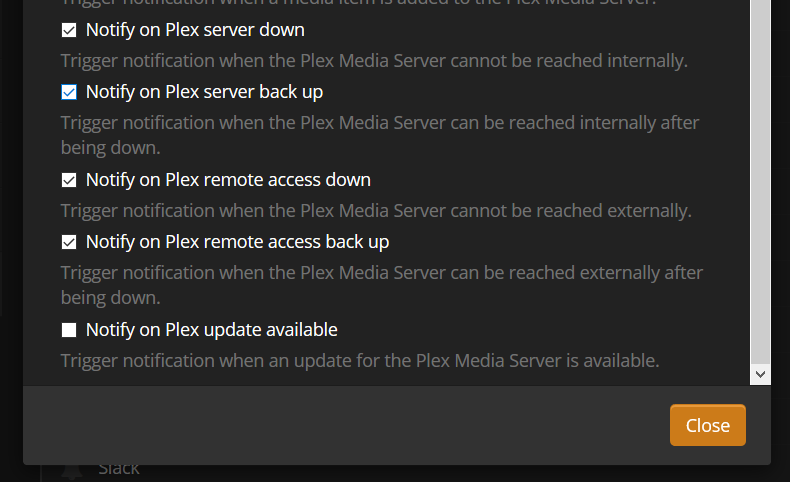
Task: Uncheck the remote access back up checkbox
Action: [x=69, y=242]
